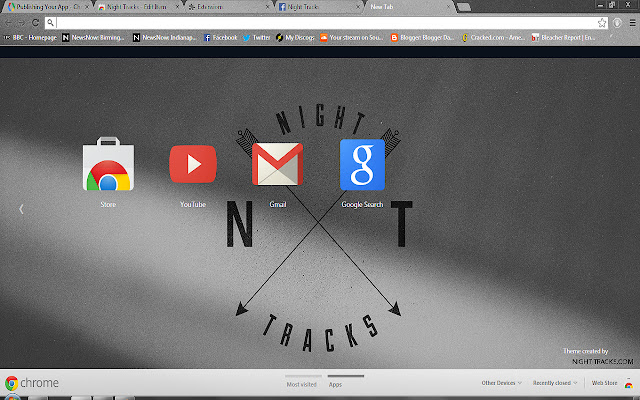The width and height of the screenshot is (640, 400).
Task: Open the Chrome Web Store app
Action: [x=108, y=164]
